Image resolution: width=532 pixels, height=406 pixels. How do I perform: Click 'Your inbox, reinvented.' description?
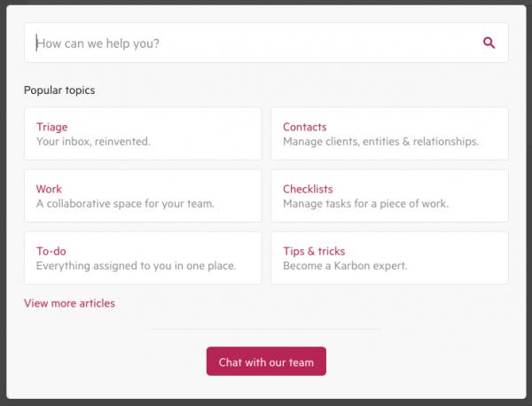[x=93, y=141]
